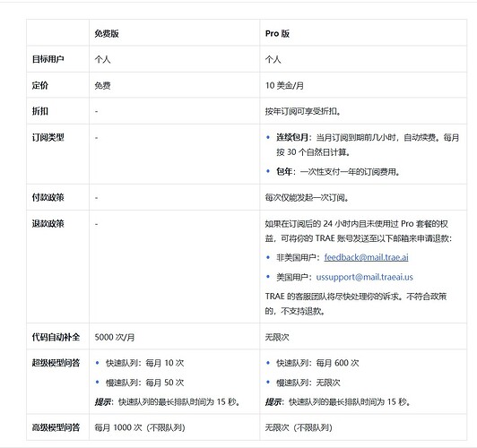The image size is (477, 448).
Task: Click the 超级模型问答 row label
Action: tap(56, 363)
